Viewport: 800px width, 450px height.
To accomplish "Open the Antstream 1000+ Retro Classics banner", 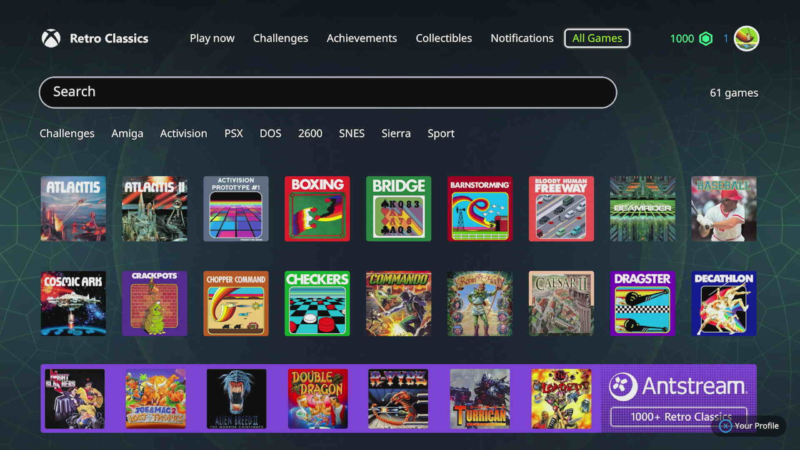I will (679, 398).
